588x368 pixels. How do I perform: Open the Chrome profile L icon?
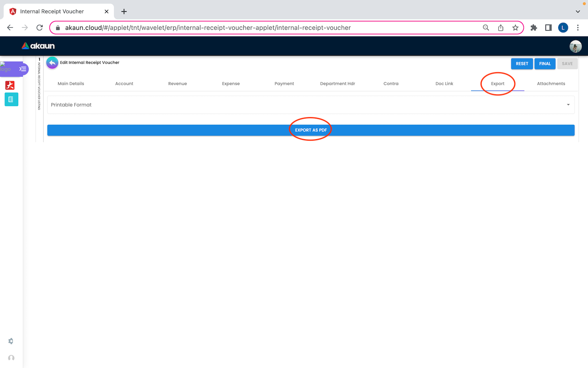(x=563, y=27)
